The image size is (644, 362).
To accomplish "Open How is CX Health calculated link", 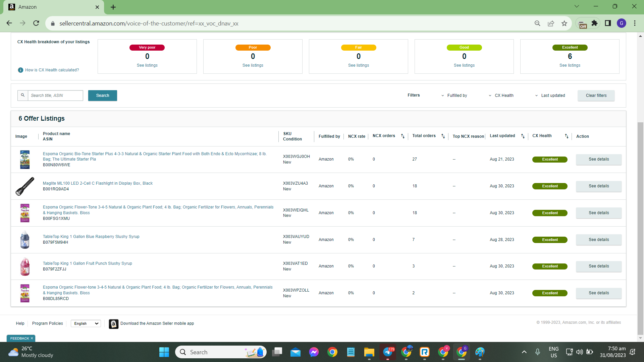I will click(52, 70).
